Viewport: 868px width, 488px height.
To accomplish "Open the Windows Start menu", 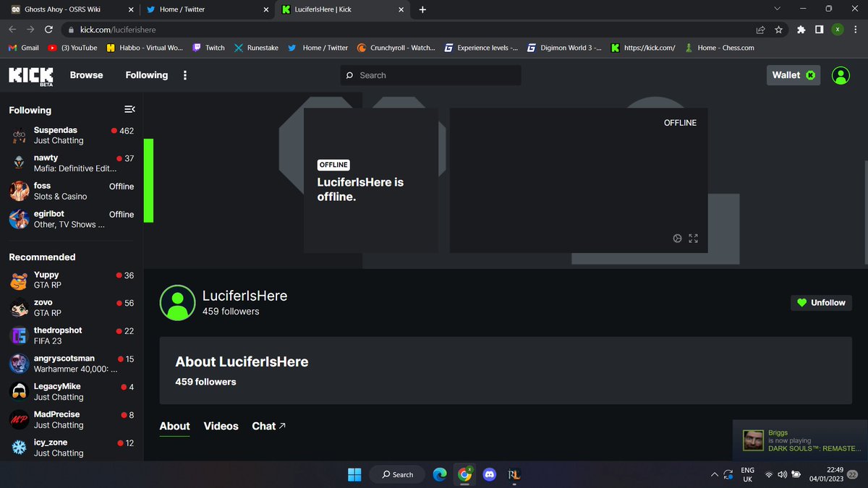I will (x=354, y=474).
